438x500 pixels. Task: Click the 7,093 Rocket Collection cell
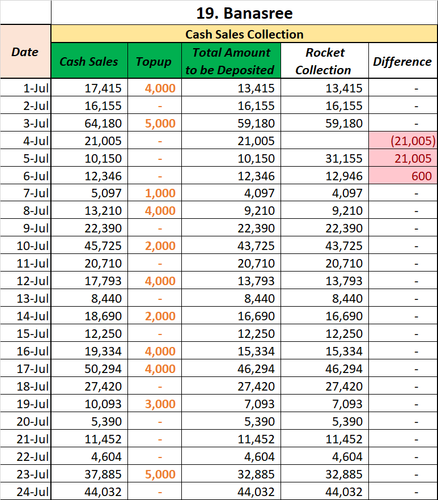pyautogui.click(x=324, y=404)
